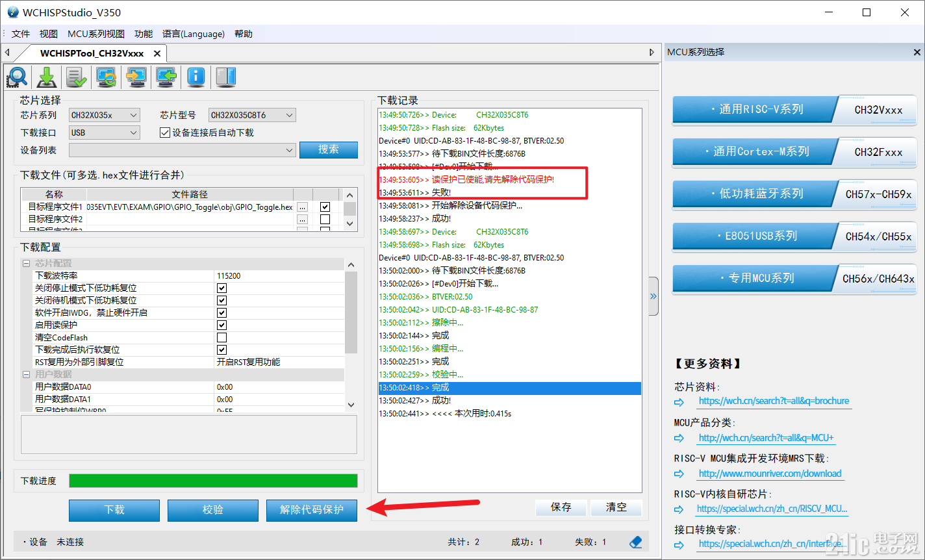Click the arrow icon beside the interface link
Viewport: 925px width, 560px height.
point(679,545)
